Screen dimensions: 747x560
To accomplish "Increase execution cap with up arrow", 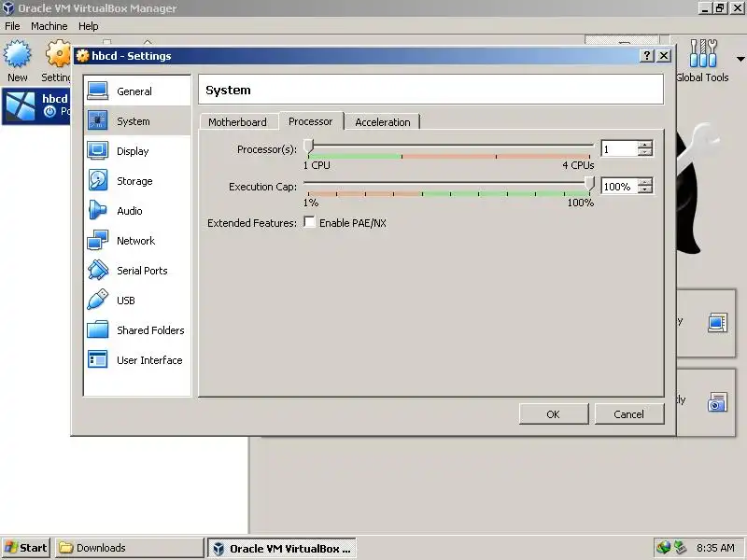I will [645, 182].
